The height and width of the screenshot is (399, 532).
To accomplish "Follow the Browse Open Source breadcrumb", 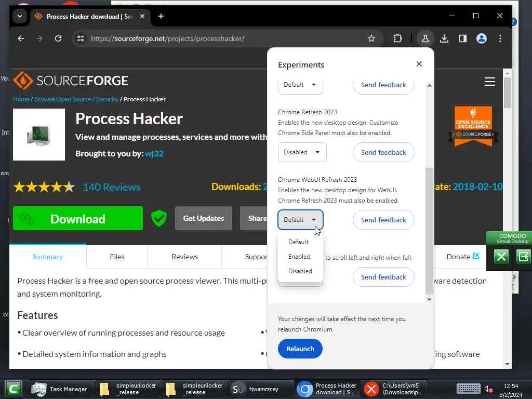I will [x=63, y=99].
